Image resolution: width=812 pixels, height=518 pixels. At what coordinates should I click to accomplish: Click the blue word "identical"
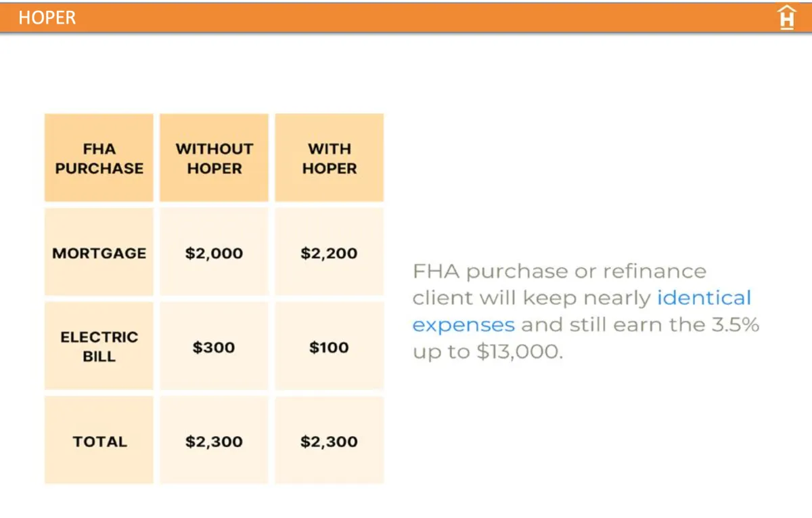(x=704, y=298)
